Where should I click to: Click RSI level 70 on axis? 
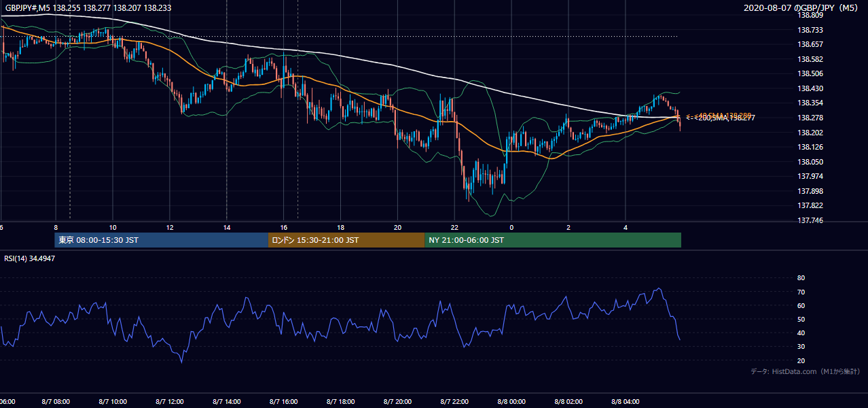(x=801, y=292)
